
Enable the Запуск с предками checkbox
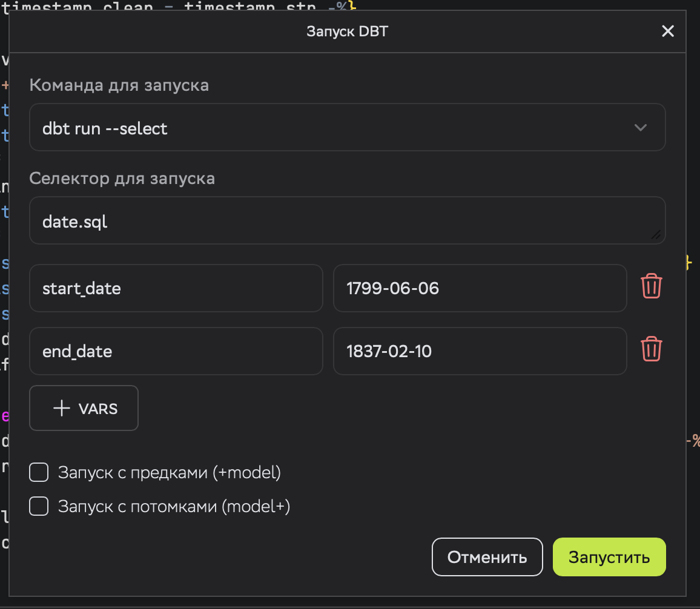click(39, 472)
